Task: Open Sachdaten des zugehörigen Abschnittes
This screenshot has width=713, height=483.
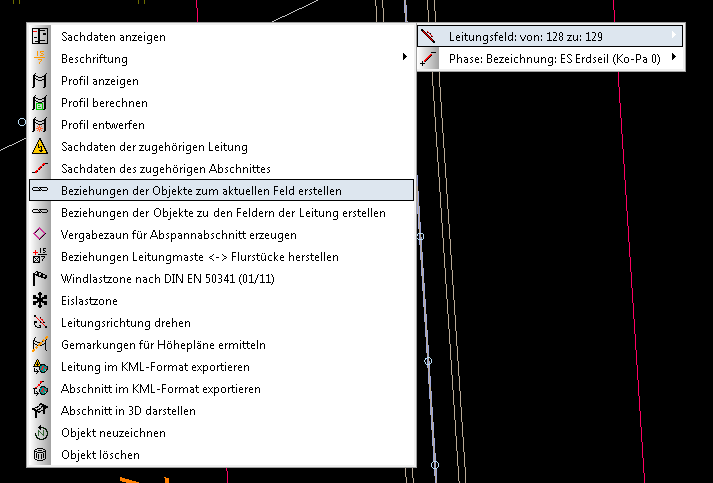Action: click(165, 169)
